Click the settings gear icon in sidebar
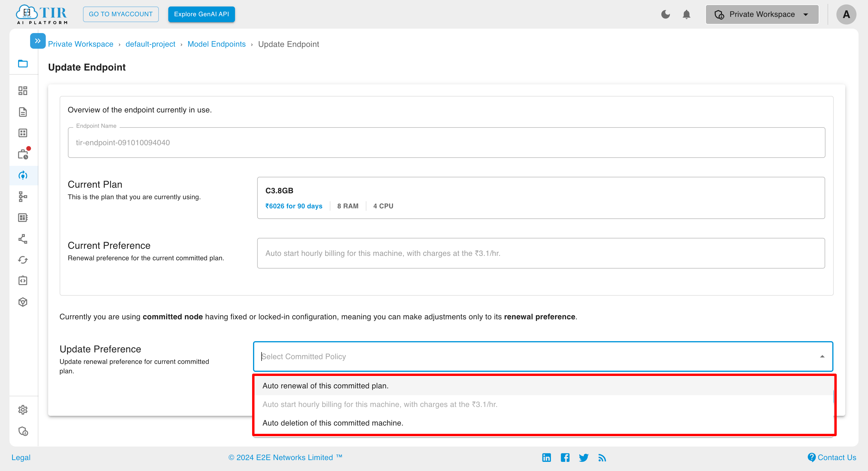 coord(23,410)
